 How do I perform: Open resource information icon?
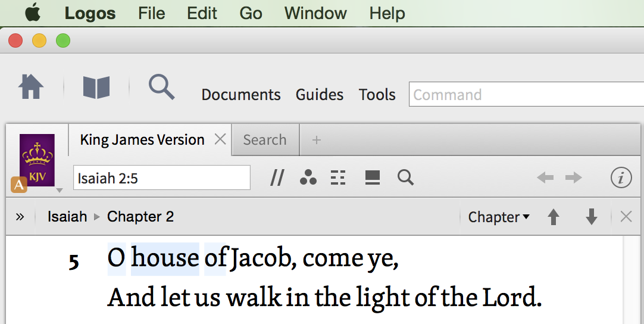(621, 177)
